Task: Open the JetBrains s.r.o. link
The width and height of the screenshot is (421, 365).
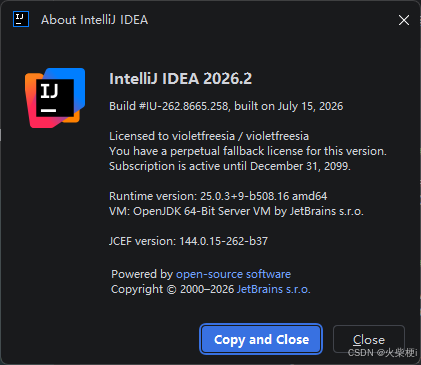Action: [x=273, y=289]
